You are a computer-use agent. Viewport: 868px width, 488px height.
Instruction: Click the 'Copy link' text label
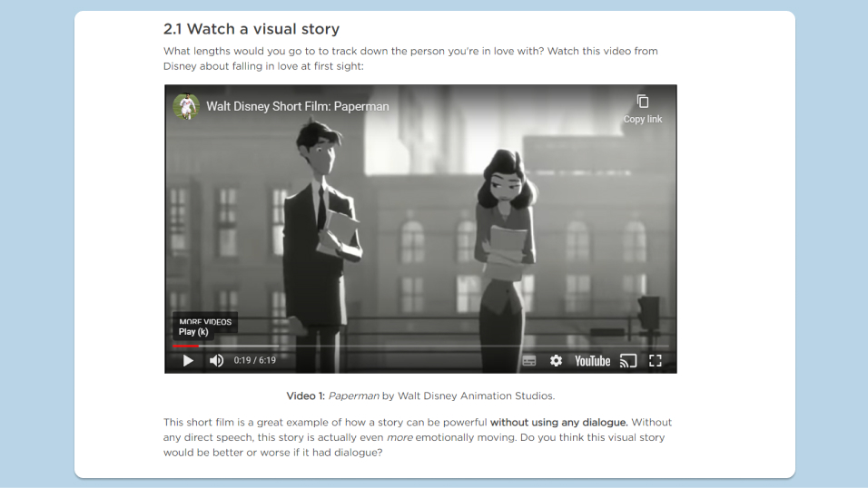643,119
